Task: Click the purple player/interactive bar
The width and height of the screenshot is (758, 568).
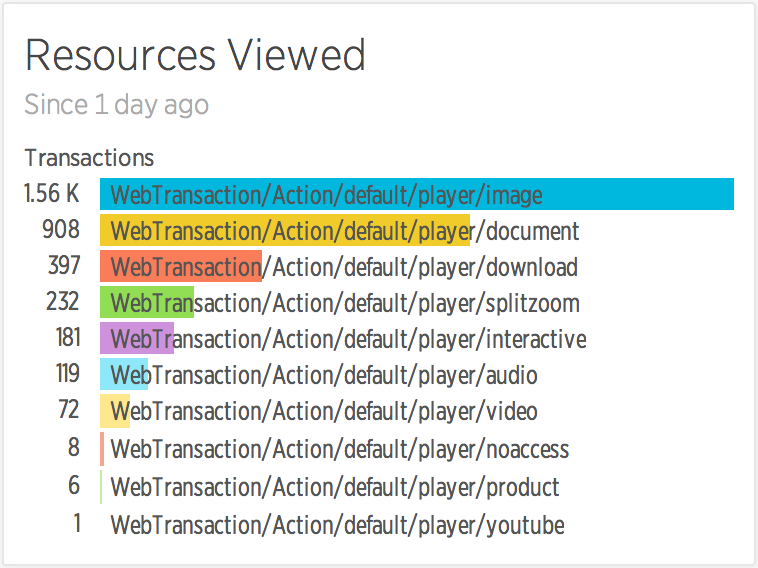Action: (x=137, y=338)
